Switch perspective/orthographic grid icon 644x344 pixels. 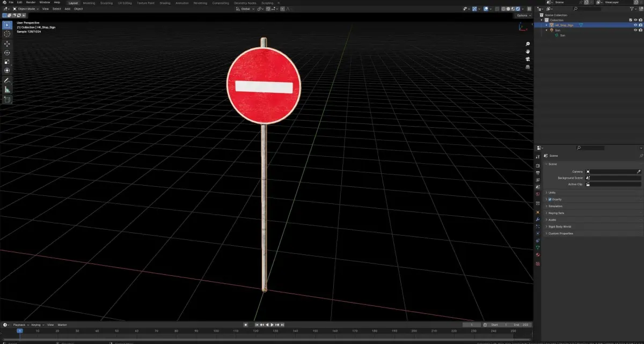pyautogui.click(x=528, y=67)
